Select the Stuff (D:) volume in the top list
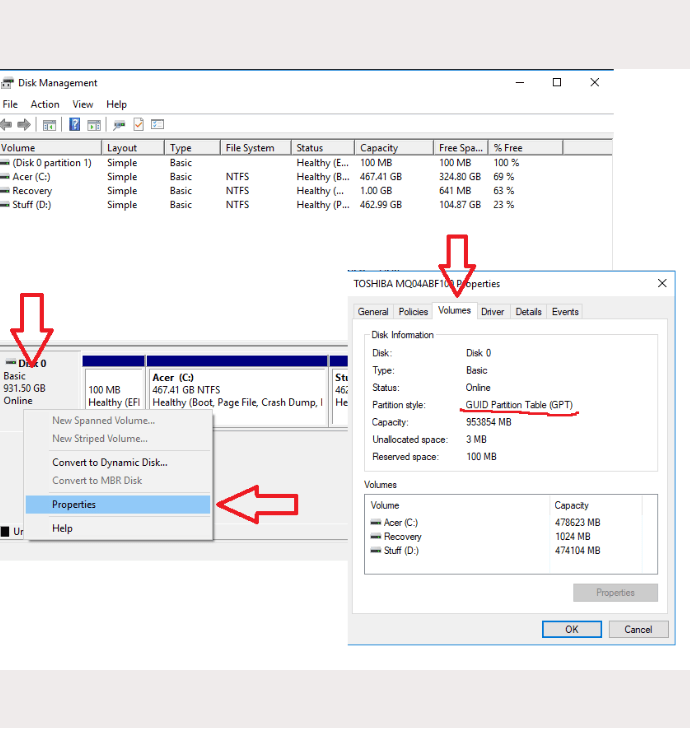 [279, 205]
